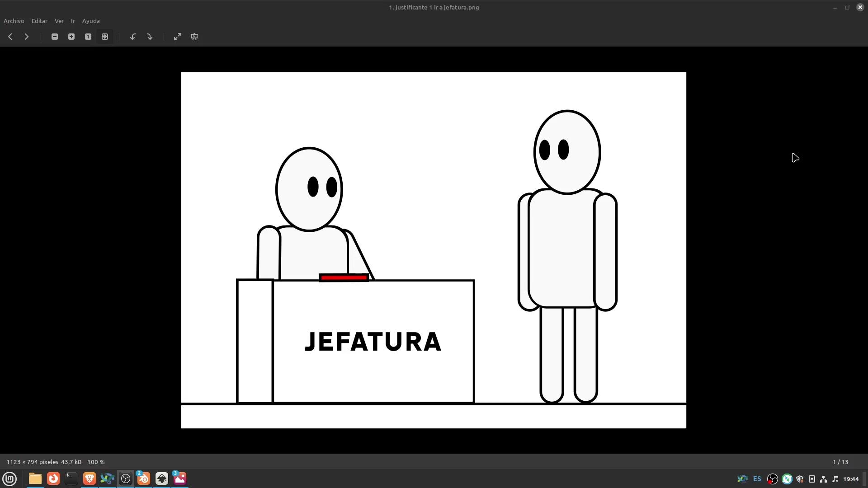Enter fullscreen mode
This screenshot has width=868, height=488.
178,37
